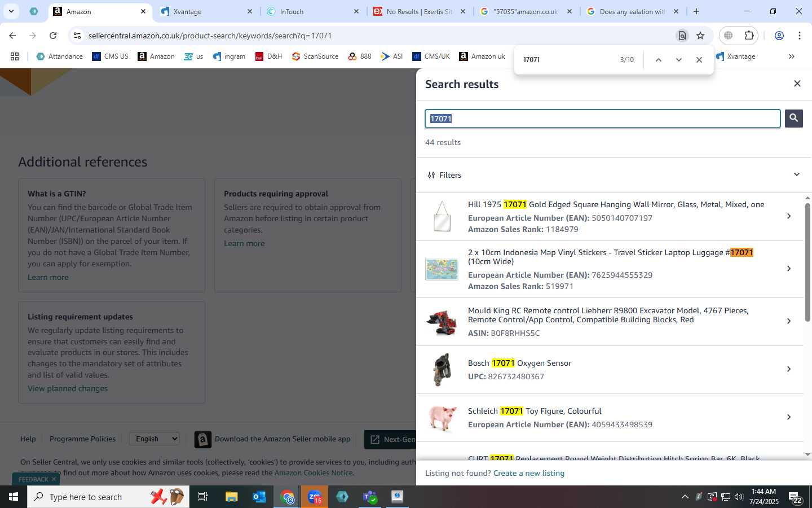Dismiss the FEEDBACK tag with its X
Image resolution: width=812 pixels, height=508 pixels.
coord(54,479)
